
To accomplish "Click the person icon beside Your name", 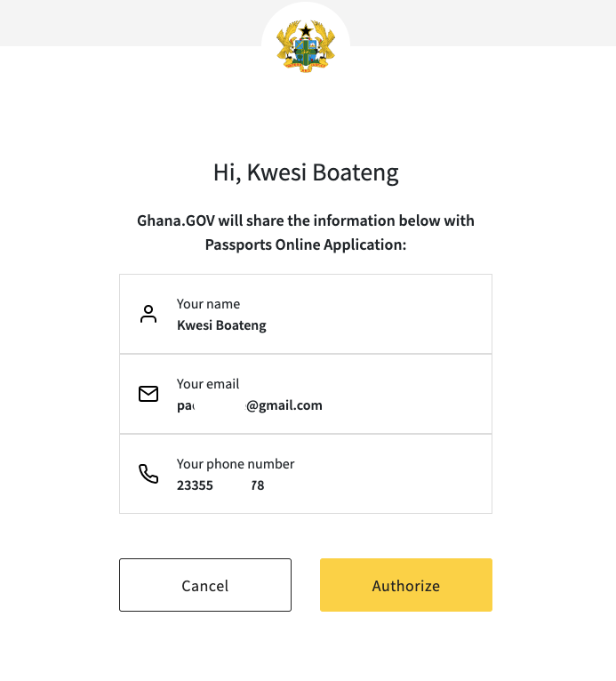I will click(148, 314).
